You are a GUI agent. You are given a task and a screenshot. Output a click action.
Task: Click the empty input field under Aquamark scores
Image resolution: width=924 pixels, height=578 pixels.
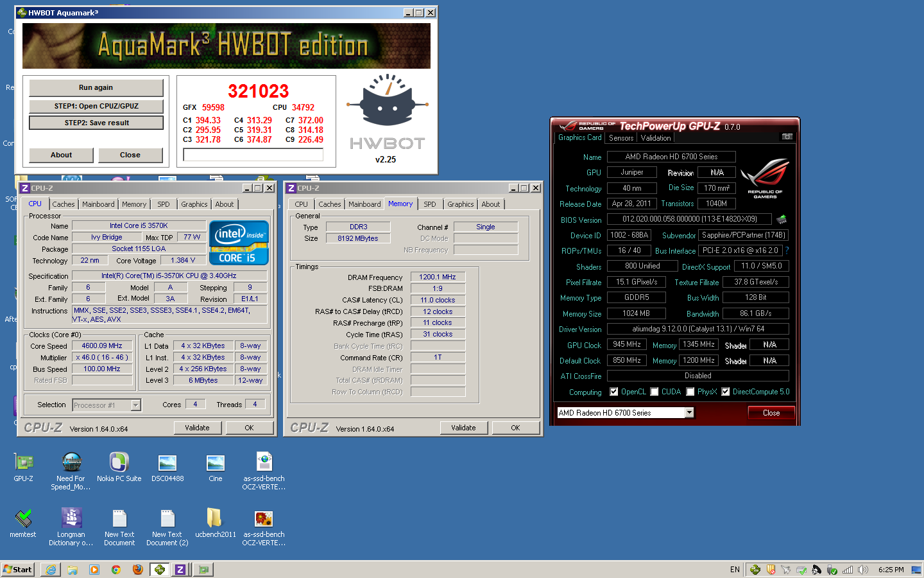tap(253, 155)
